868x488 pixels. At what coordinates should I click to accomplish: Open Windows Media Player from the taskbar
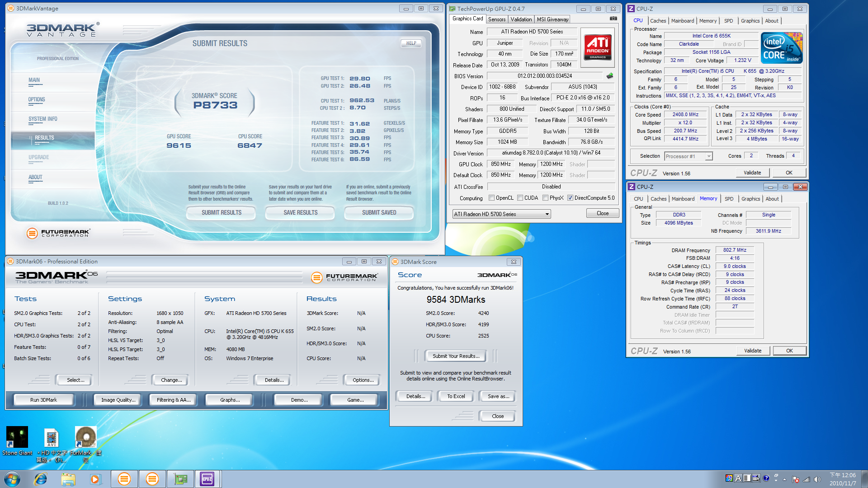point(95,479)
